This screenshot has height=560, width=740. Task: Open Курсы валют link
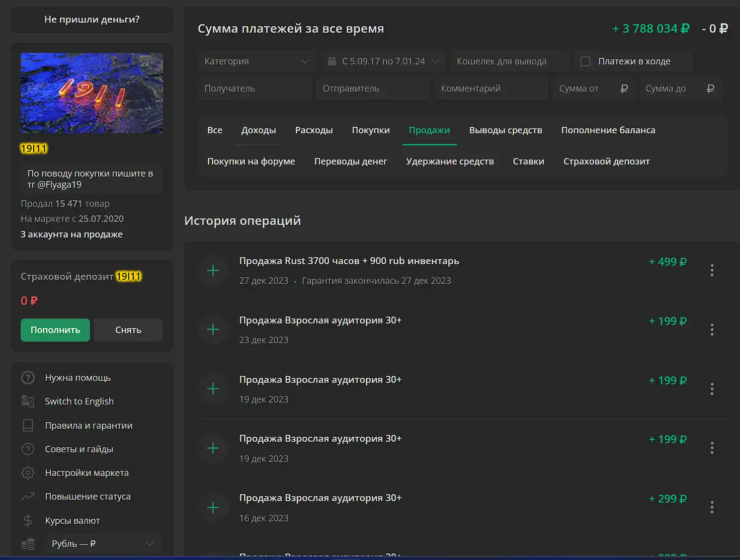point(72,521)
